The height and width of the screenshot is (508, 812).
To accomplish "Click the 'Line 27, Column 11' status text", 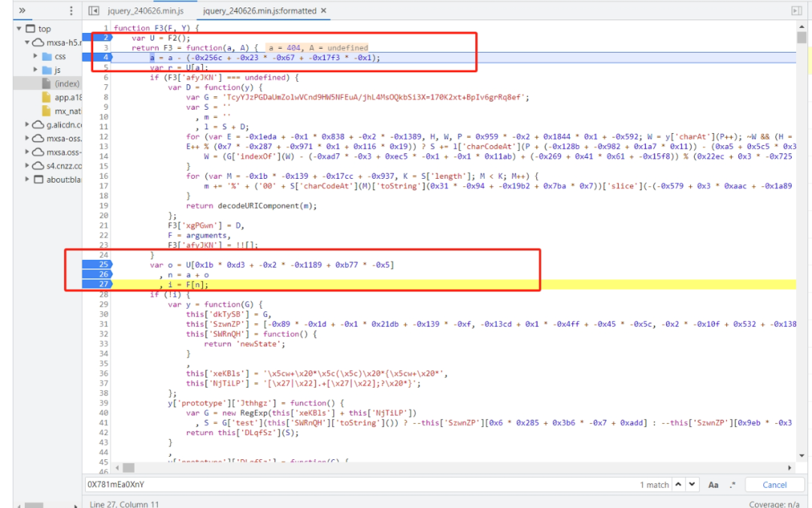I will click(x=124, y=503).
